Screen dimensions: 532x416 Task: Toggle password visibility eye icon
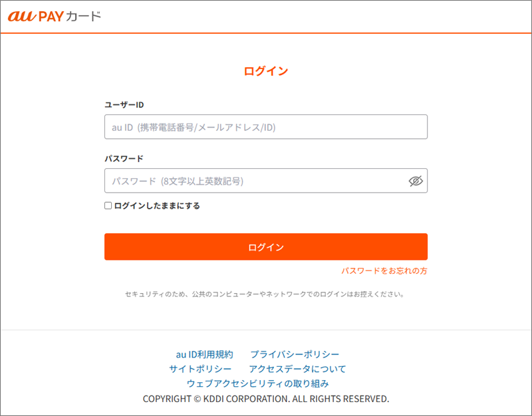416,181
